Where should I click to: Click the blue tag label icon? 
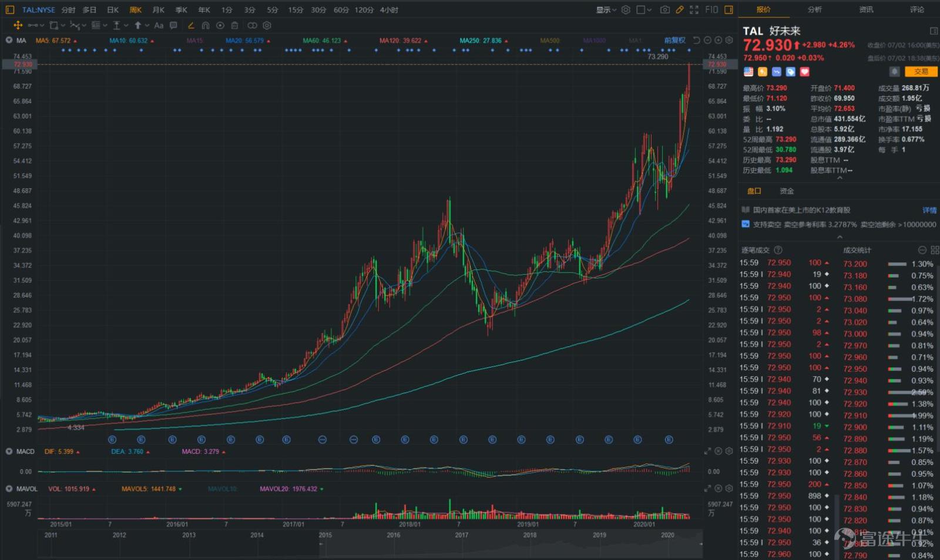pos(790,72)
